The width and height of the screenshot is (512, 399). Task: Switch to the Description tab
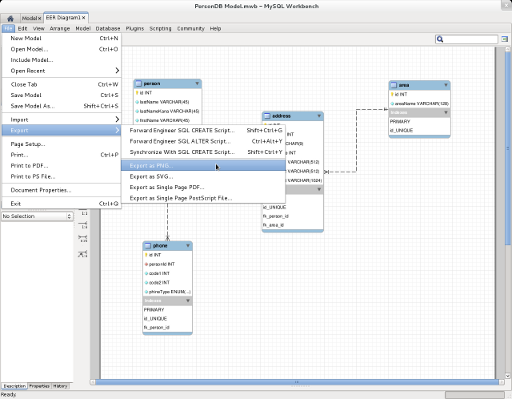point(15,386)
